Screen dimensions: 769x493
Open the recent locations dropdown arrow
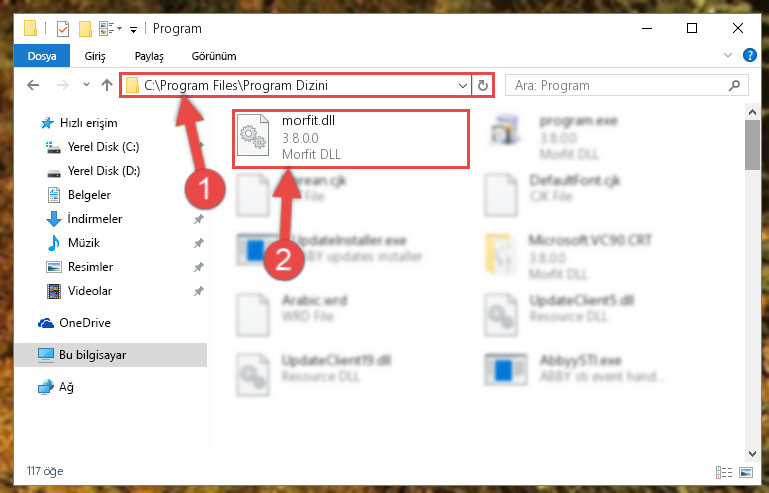tap(86, 85)
